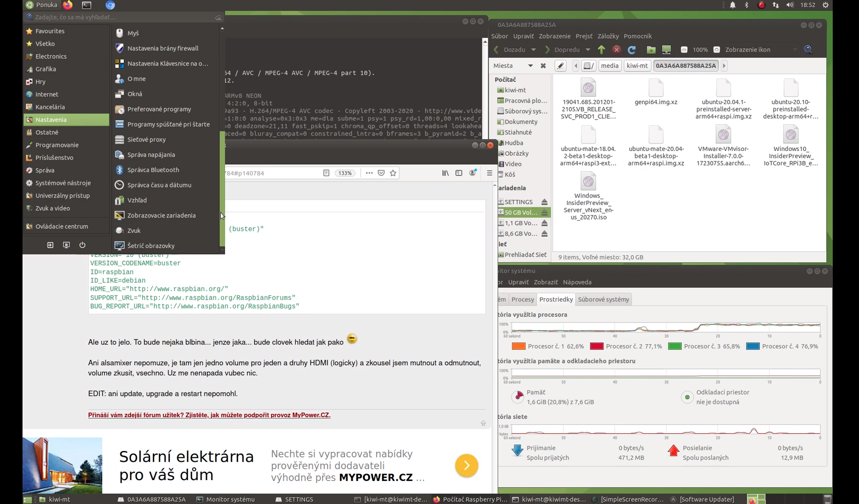Image resolution: width=859 pixels, height=504 pixels.
Task: Click the settings list scrollbar in the menu
Action: pyautogui.click(x=222, y=188)
